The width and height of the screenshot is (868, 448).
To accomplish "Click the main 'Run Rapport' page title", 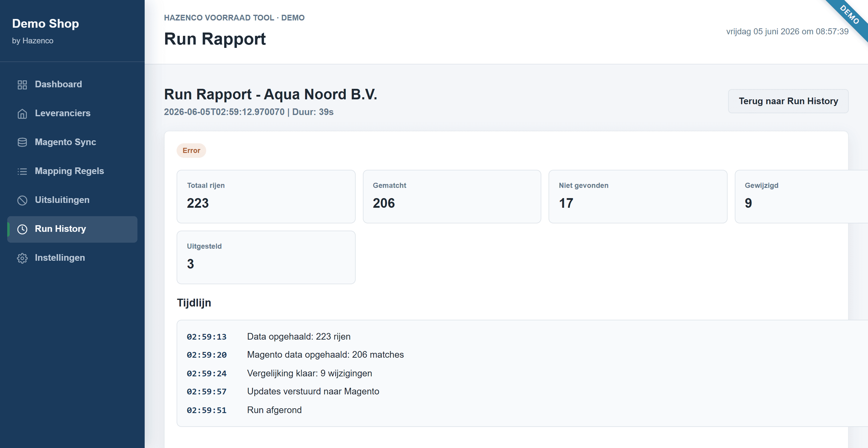I will pos(215,39).
